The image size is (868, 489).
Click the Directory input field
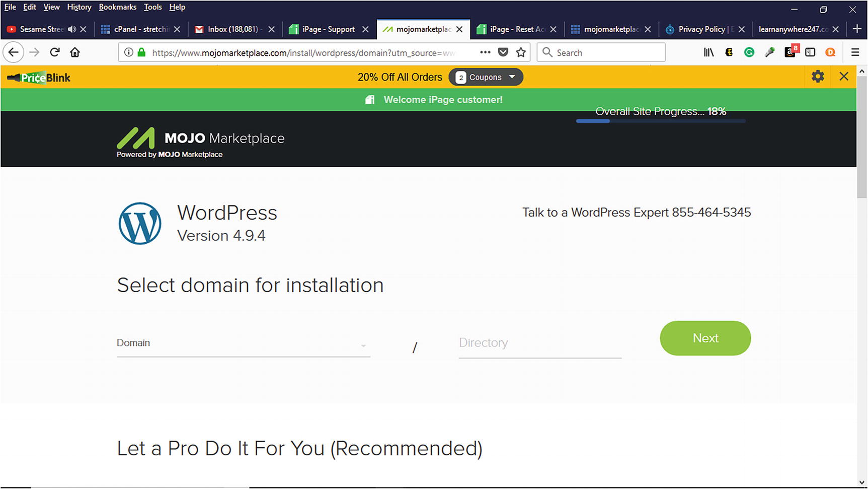click(x=540, y=343)
